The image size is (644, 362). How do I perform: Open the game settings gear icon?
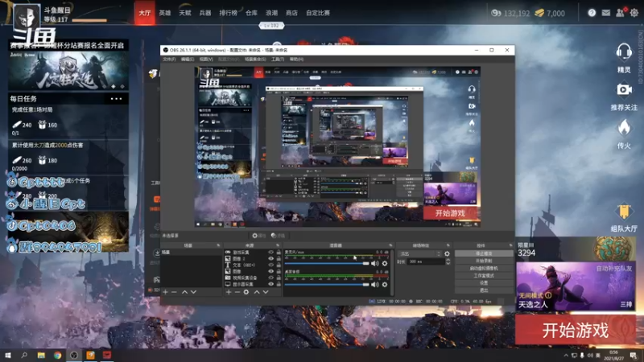(x=634, y=13)
